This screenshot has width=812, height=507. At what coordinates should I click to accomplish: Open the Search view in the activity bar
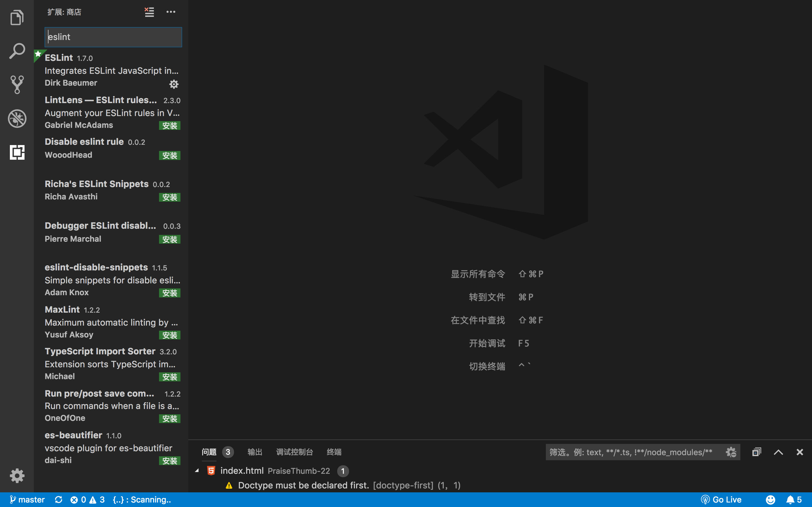point(17,51)
